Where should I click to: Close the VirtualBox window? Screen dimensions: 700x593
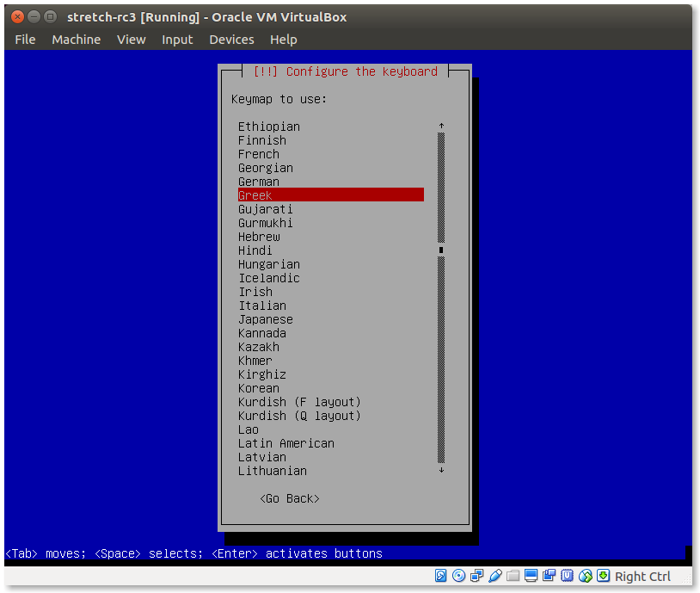pyautogui.click(x=17, y=17)
